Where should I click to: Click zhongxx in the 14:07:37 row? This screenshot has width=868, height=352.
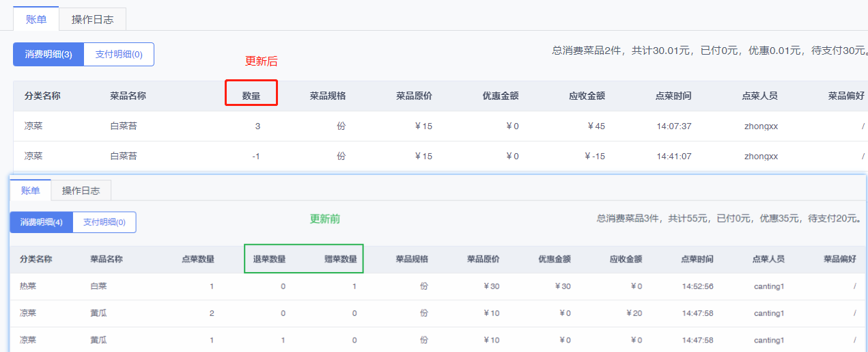click(761, 126)
